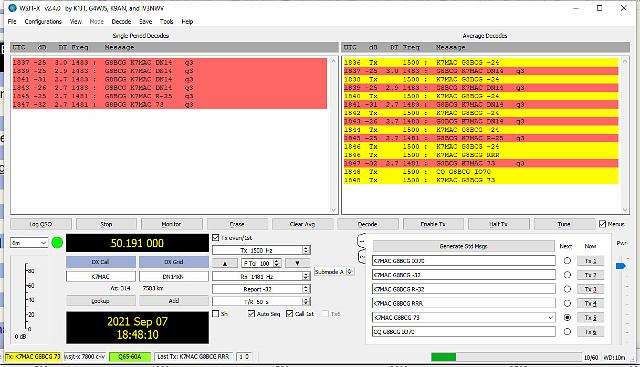Click the DX Grid input field
The height and width of the screenshot is (367, 640).
[174, 276]
